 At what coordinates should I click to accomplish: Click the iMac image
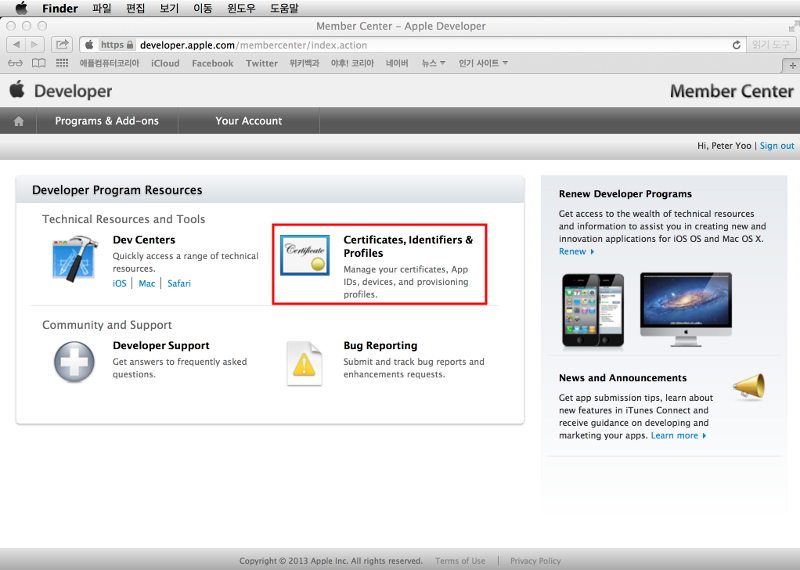click(686, 310)
